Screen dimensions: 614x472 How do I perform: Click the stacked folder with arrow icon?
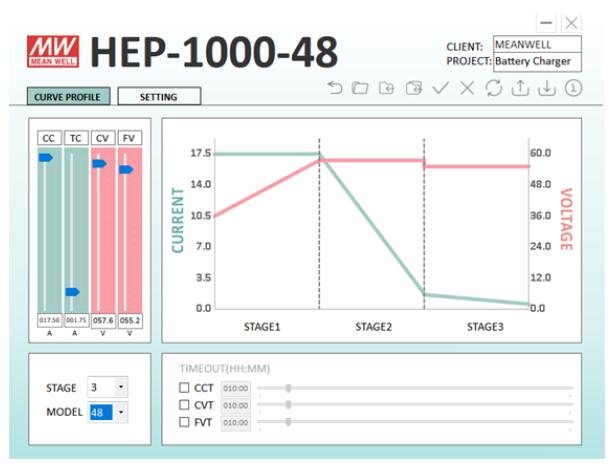[414, 88]
